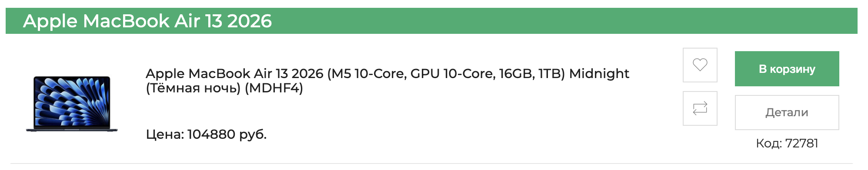This screenshot has height=170, width=868.
Task: Click the green Apple MacBook Air 13 2026 header
Action: [x=431, y=21]
